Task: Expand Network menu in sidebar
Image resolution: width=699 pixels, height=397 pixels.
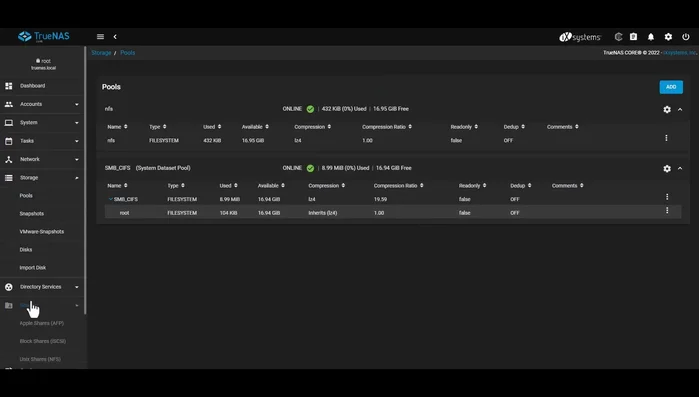Action: coord(42,159)
